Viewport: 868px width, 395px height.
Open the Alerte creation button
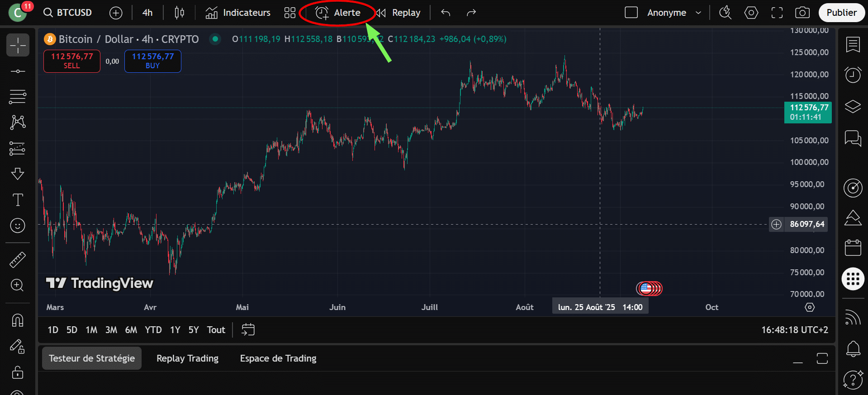tap(338, 13)
